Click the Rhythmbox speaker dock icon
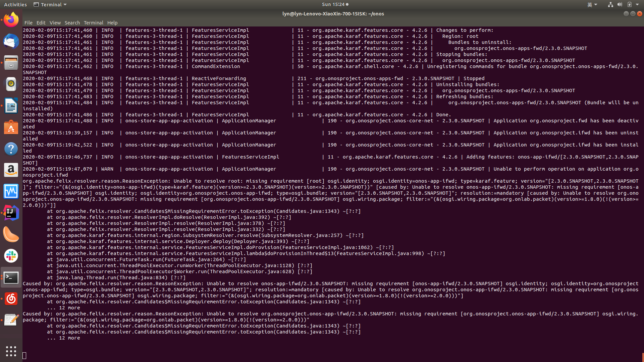Screen dimensions: 644x362 (x=11, y=84)
